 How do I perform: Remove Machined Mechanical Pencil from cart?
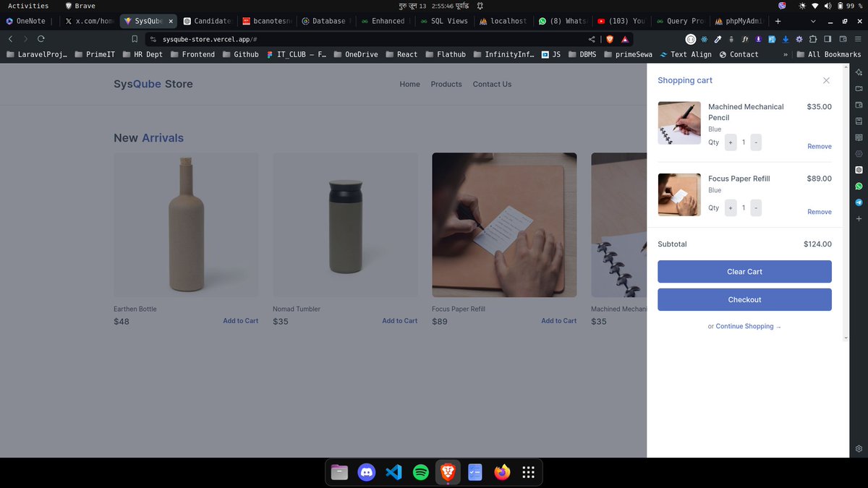coord(820,146)
